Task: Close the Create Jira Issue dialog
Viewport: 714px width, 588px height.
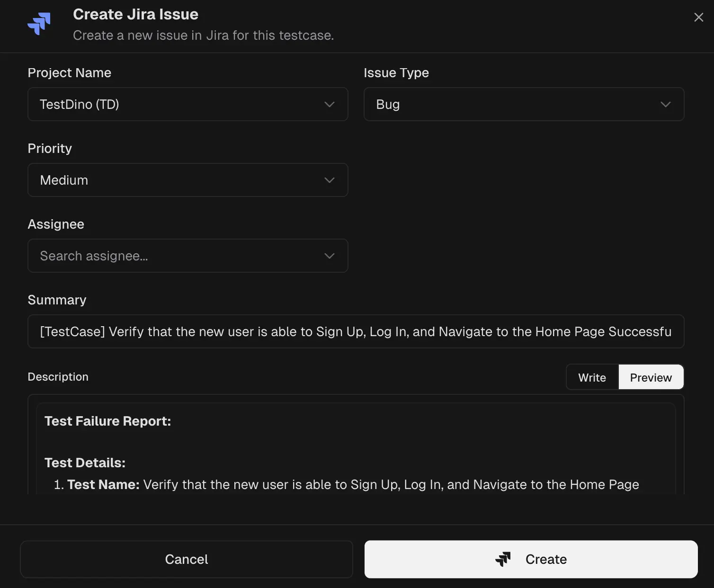Action: pyautogui.click(x=699, y=17)
